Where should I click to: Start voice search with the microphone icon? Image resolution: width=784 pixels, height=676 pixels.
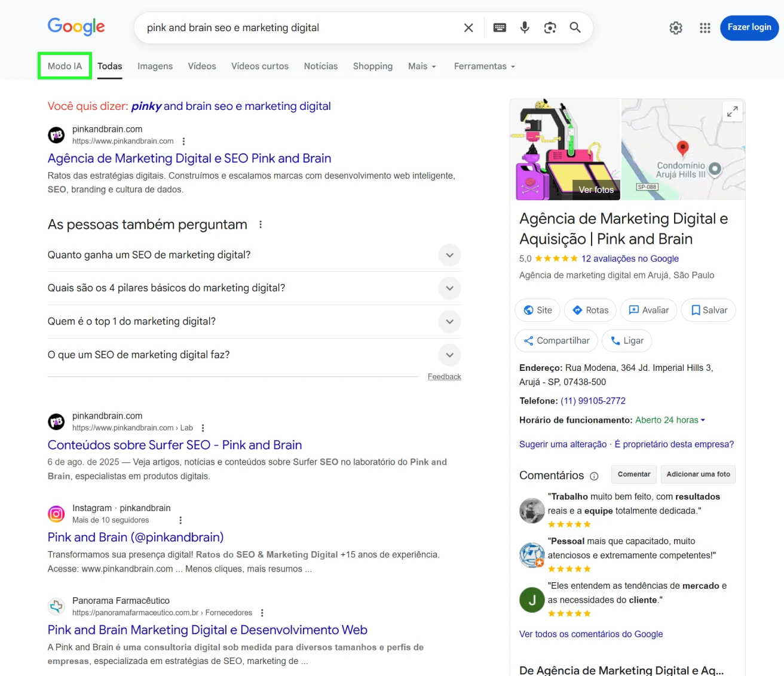pos(525,27)
